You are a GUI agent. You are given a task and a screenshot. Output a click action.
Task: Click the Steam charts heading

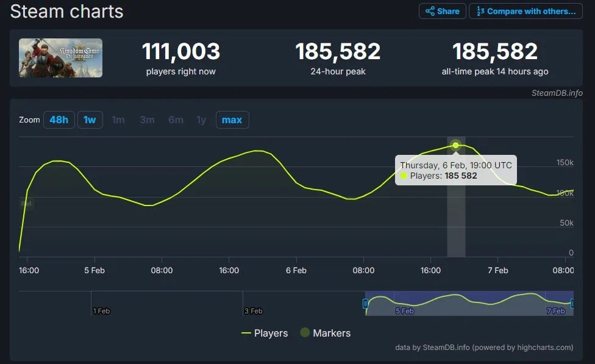67,12
